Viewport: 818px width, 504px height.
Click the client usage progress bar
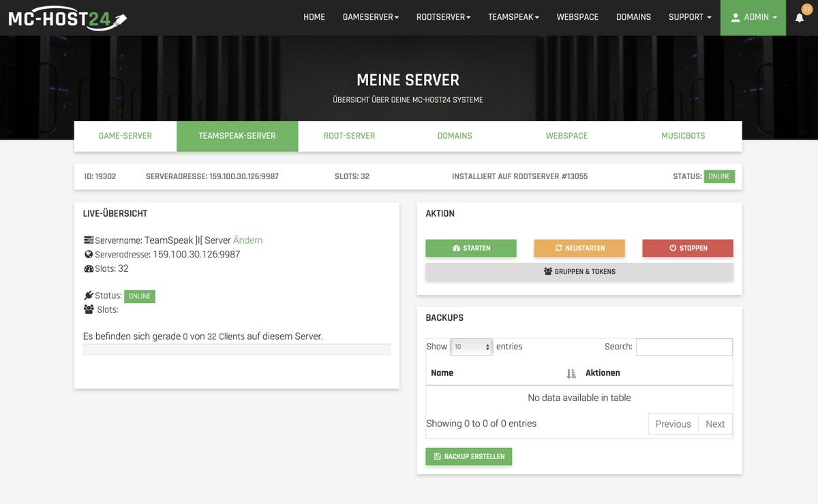[x=237, y=349]
